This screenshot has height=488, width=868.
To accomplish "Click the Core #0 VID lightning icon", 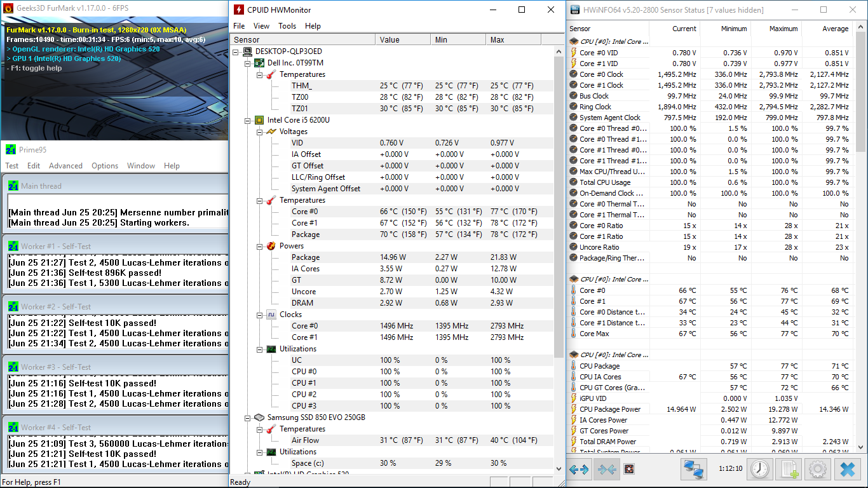I will (x=574, y=53).
